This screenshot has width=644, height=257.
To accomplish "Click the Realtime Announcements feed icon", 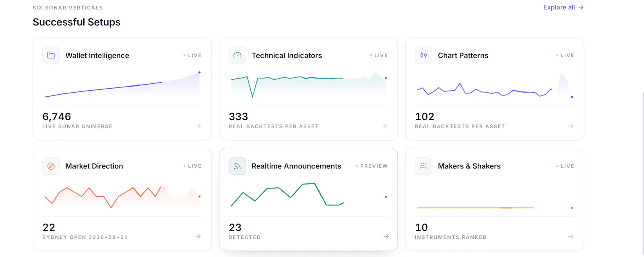I will (x=237, y=166).
